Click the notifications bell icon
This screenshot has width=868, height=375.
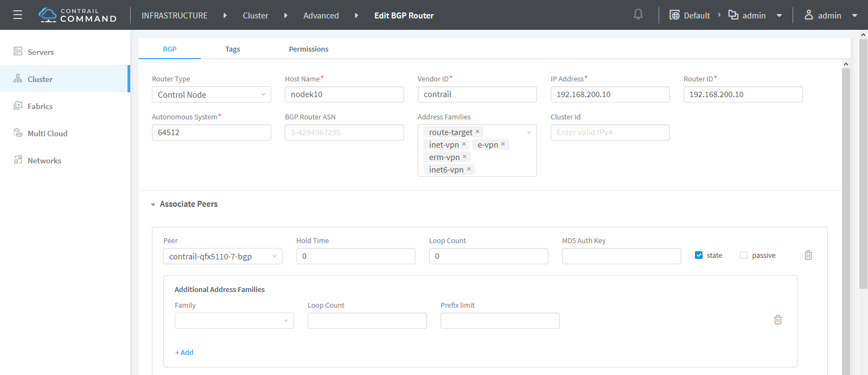click(638, 15)
